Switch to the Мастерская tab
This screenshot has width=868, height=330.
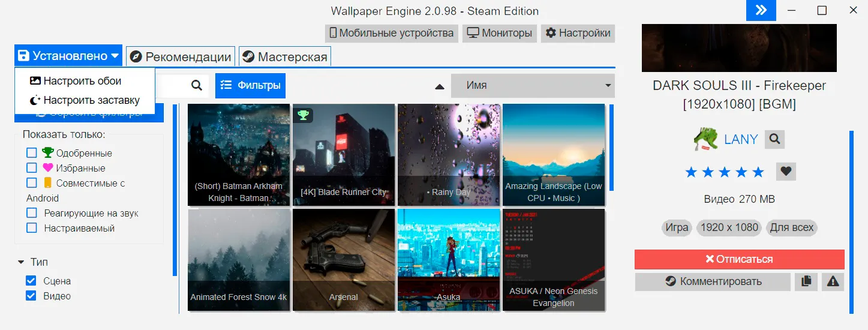click(x=285, y=57)
